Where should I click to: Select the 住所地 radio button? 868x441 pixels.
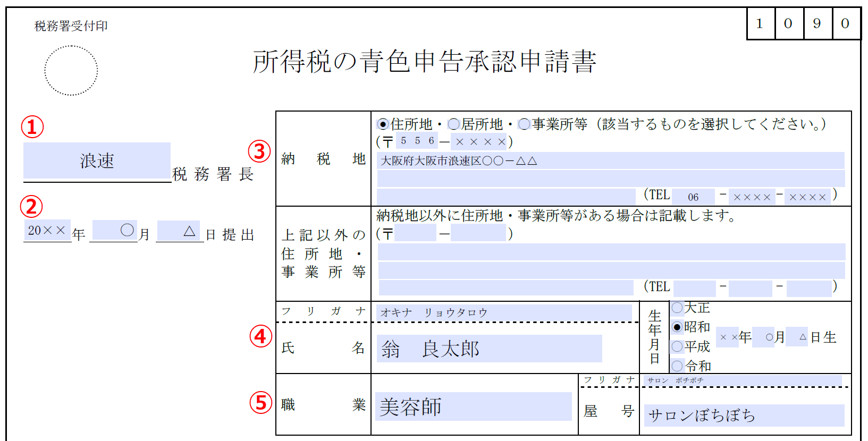(x=383, y=124)
